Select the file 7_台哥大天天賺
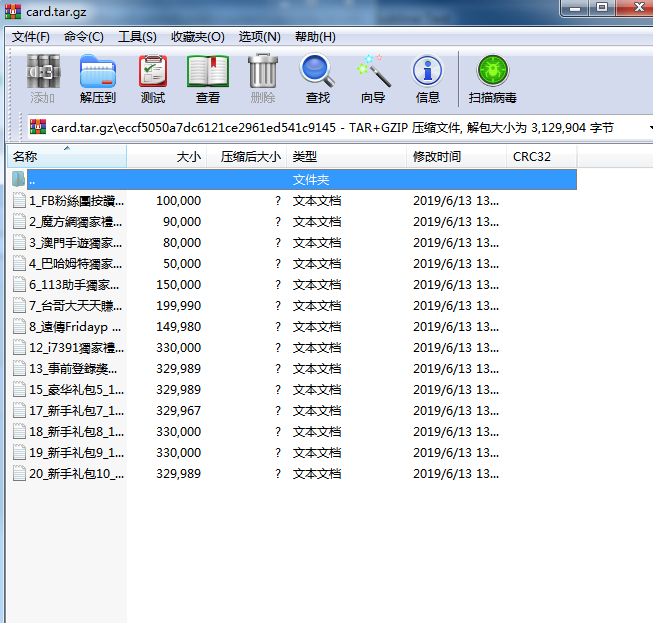Viewport: 653px width, 623px height. click(75, 306)
